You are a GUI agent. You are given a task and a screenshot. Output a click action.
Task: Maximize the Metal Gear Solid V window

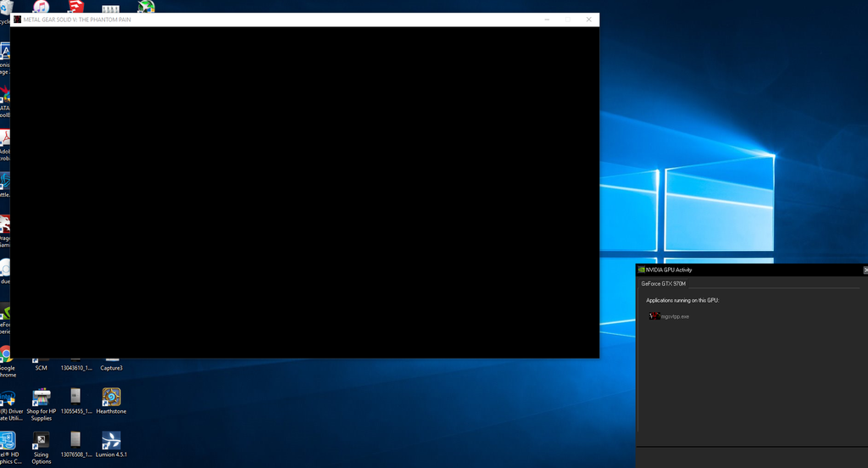pos(567,19)
